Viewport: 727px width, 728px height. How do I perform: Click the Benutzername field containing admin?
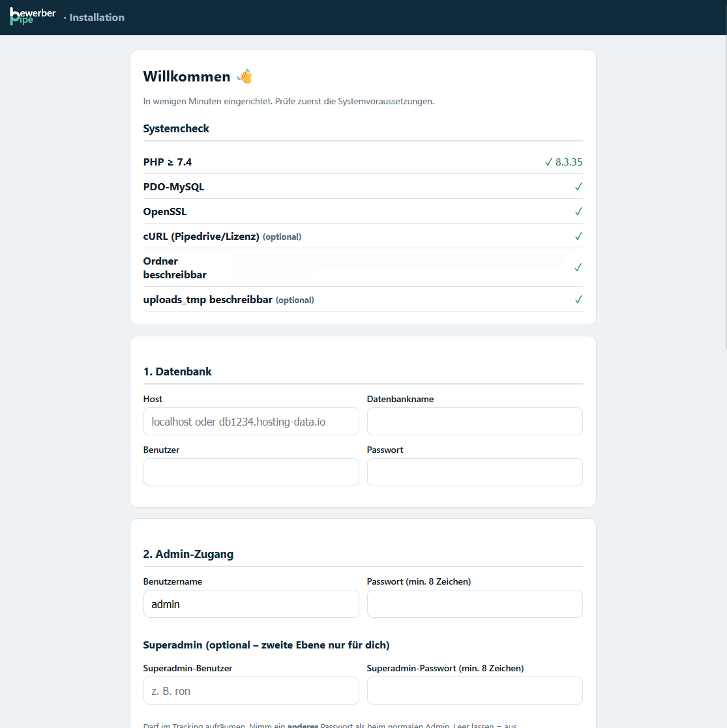click(251, 604)
